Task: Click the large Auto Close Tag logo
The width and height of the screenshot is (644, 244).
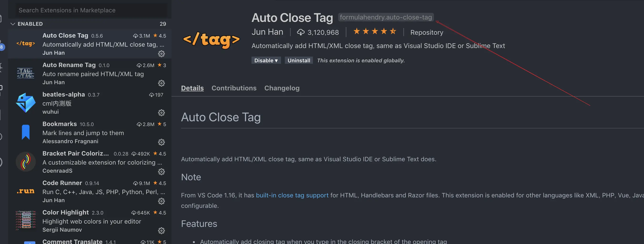Action: coord(211,40)
